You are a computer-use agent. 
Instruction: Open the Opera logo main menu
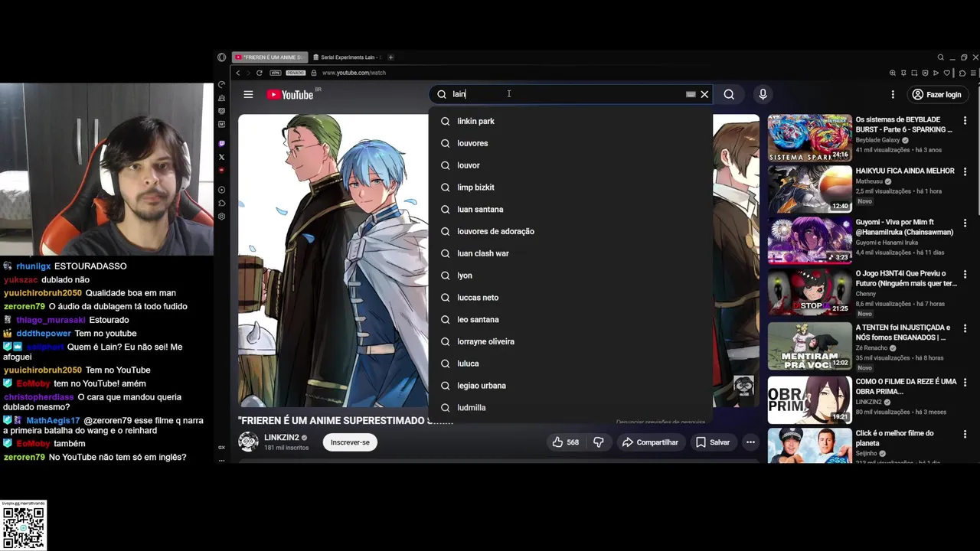(x=222, y=57)
